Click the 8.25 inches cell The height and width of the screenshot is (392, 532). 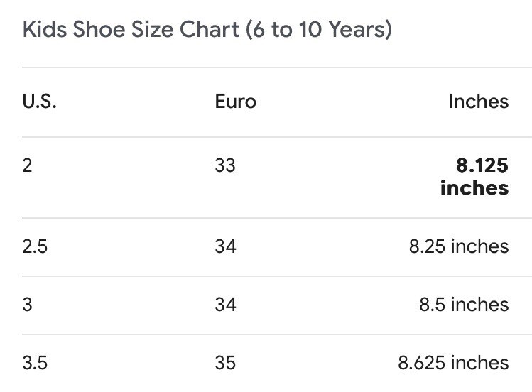tap(459, 246)
